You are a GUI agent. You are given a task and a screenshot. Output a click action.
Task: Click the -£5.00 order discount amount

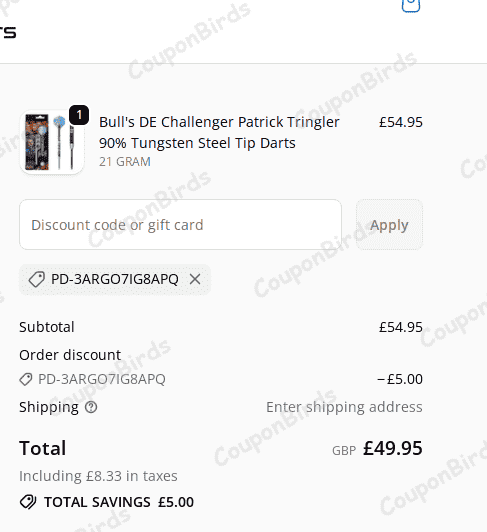pos(400,379)
